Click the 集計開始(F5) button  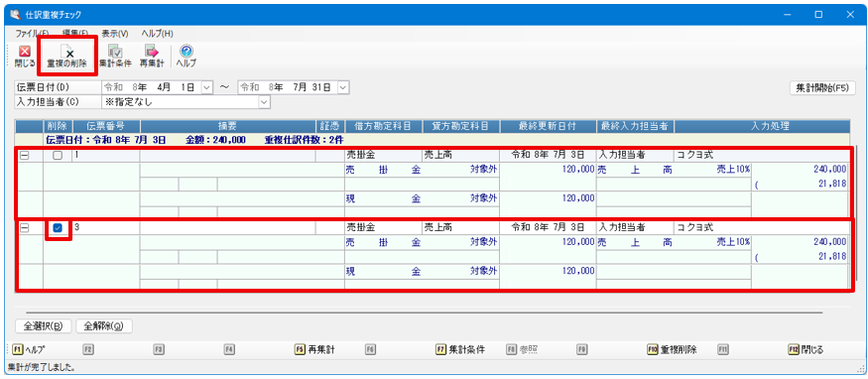[822, 88]
